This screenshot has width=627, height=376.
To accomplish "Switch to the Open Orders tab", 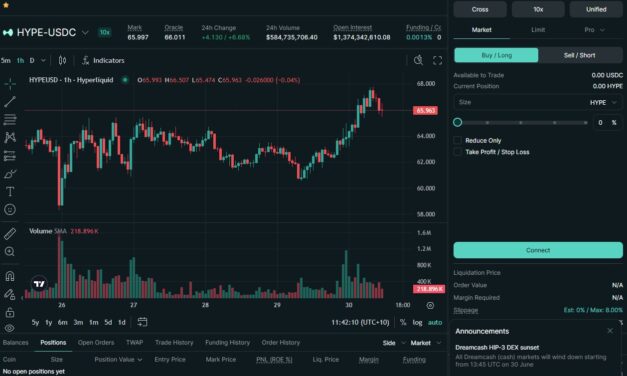I will pos(96,342).
